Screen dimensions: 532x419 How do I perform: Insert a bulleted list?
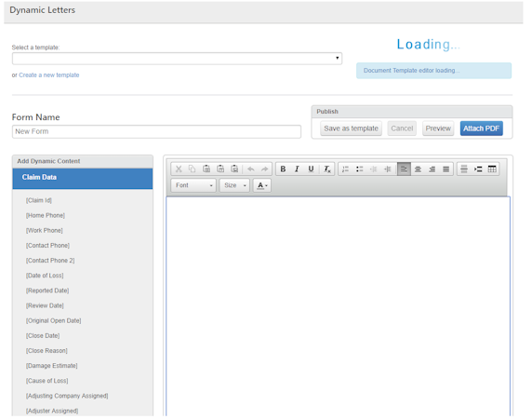359,169
